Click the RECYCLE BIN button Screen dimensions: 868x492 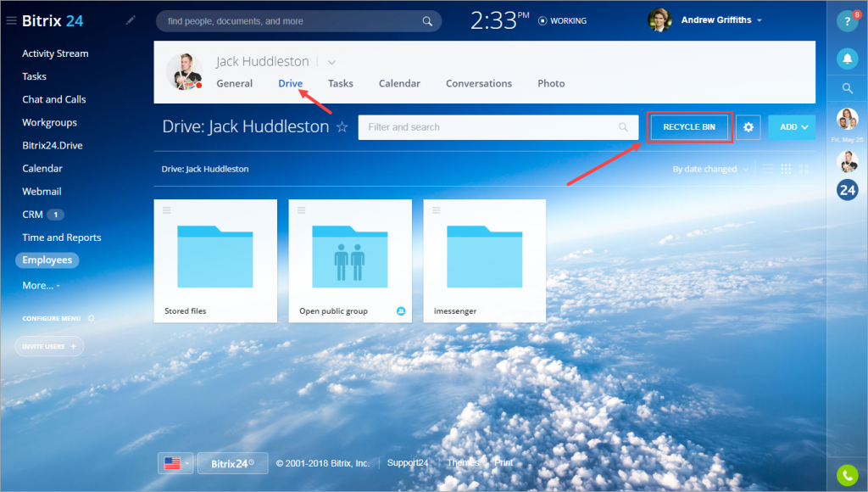point(689,127)
